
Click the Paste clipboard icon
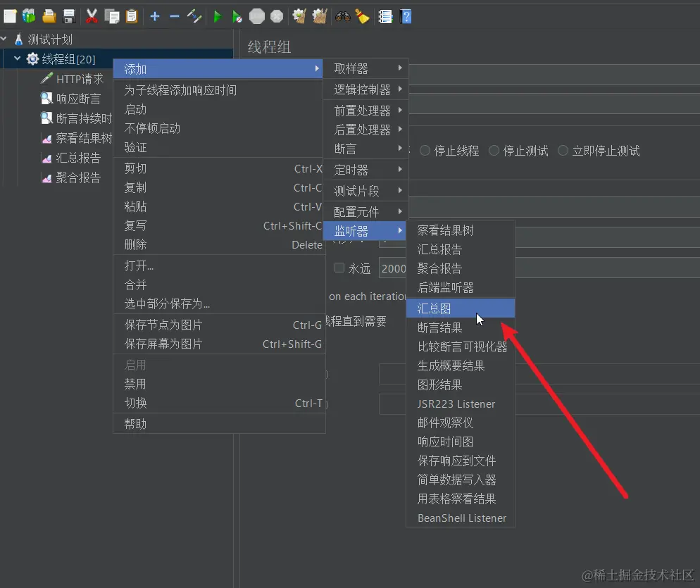coord(132,16)
